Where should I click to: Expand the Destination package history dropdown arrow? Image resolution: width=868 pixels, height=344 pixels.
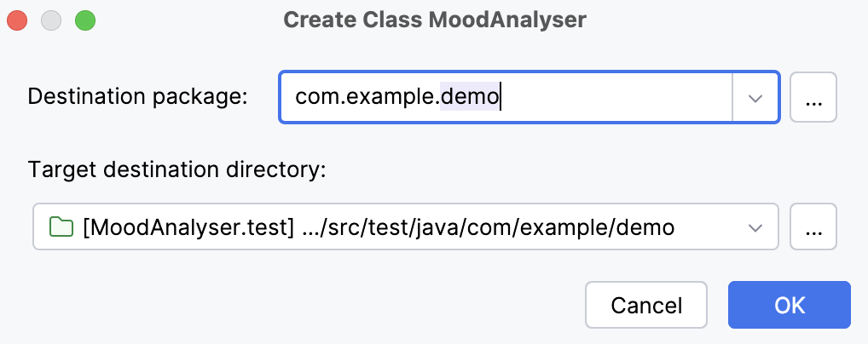(755, 98)
